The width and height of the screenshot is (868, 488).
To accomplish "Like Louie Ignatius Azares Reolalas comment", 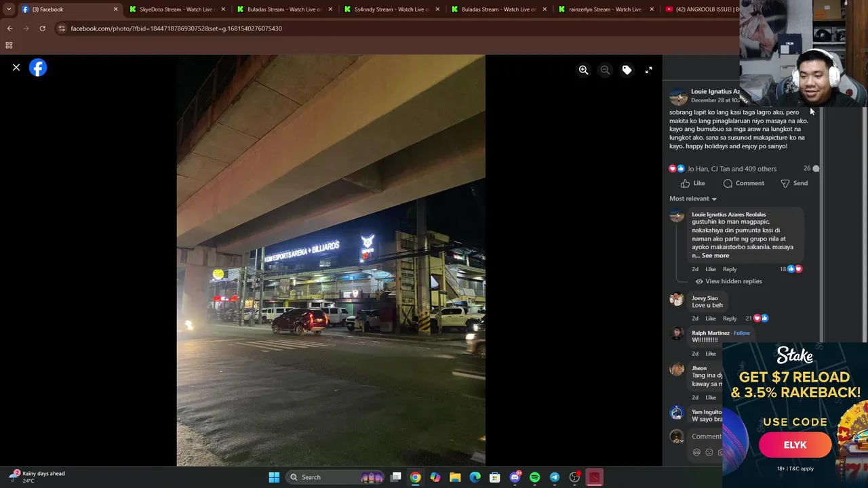I will click(711, 269).
